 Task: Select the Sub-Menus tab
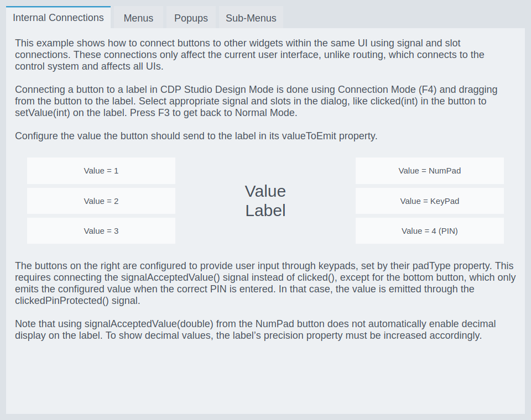251,18
